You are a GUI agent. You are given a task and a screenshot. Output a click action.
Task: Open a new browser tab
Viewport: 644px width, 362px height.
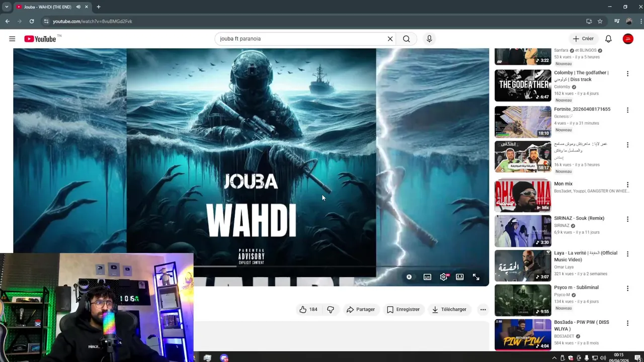[x=99, y=7]
